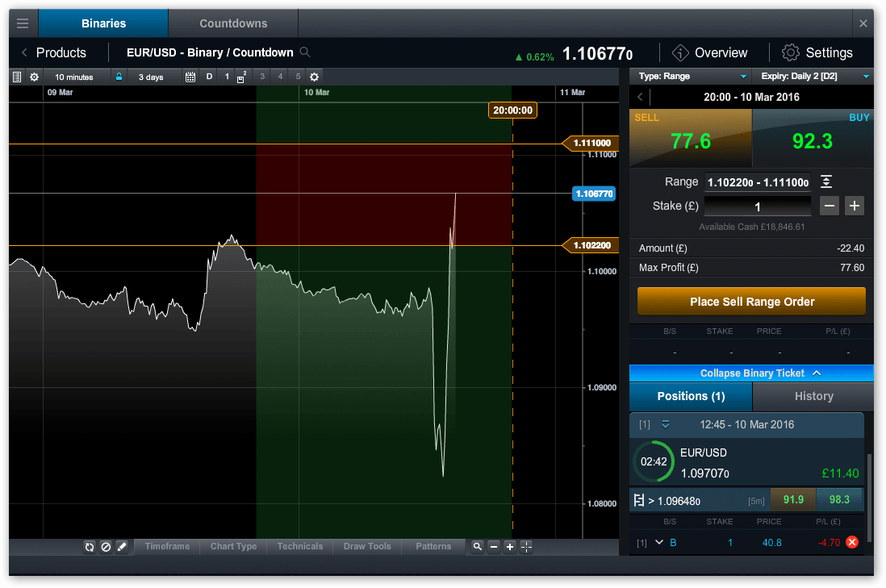Click the BUY 92.3 price tile

tap(813, 138)
